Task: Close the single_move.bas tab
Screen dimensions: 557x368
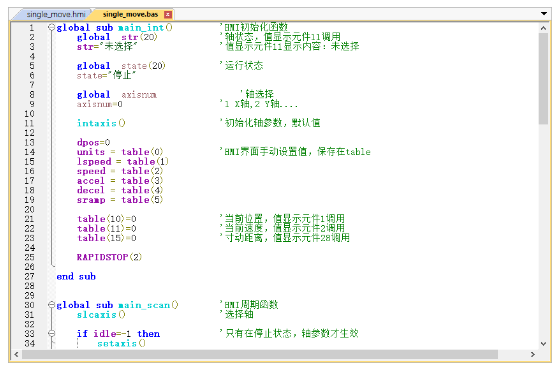Action: point(168,15)
